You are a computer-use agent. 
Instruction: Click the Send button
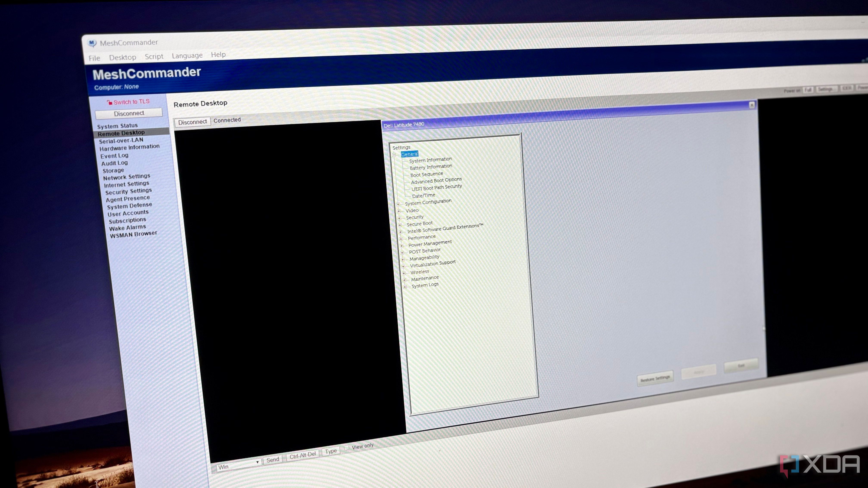coord(273,460)
